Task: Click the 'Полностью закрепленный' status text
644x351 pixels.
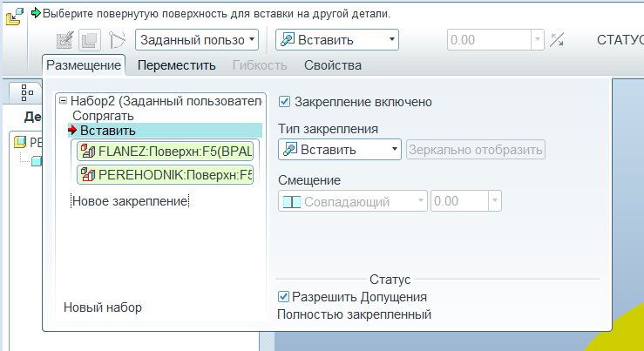Action: pos(354,314)
